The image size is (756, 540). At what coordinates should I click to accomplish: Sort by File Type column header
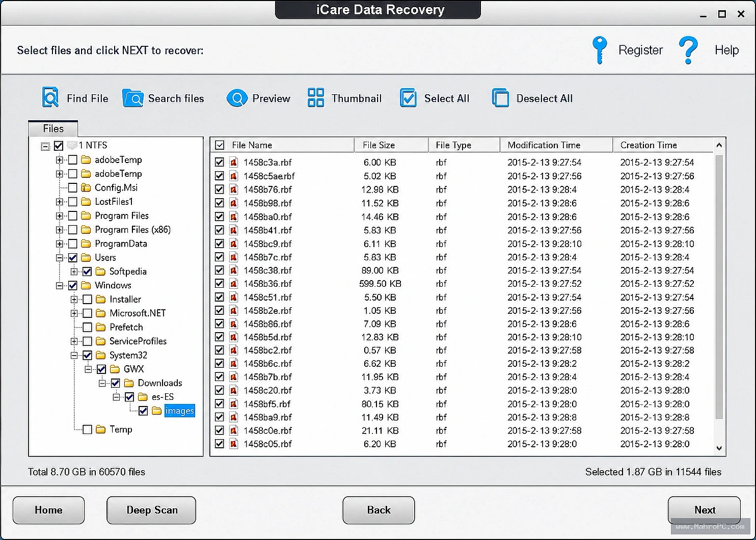[x=464, y=145]
